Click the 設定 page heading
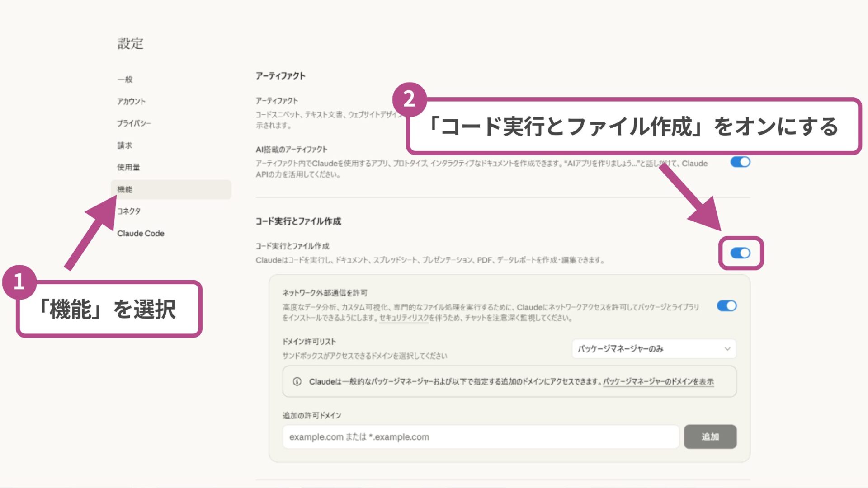The width and height of the screenshot is (868, 488). tap(130, 43)
